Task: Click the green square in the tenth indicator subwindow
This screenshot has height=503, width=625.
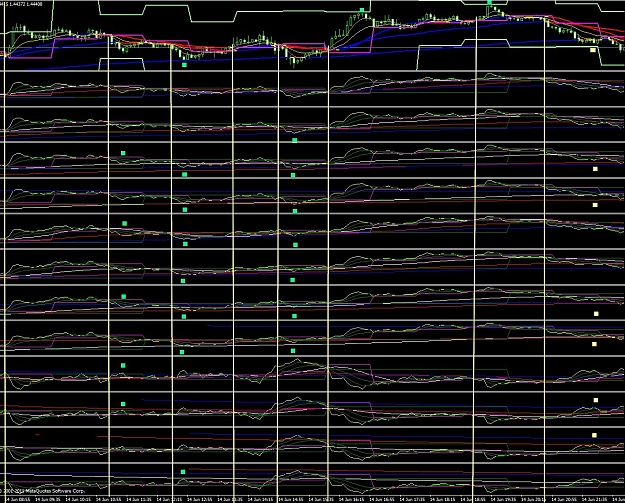Action: click(x=123, y=404)
